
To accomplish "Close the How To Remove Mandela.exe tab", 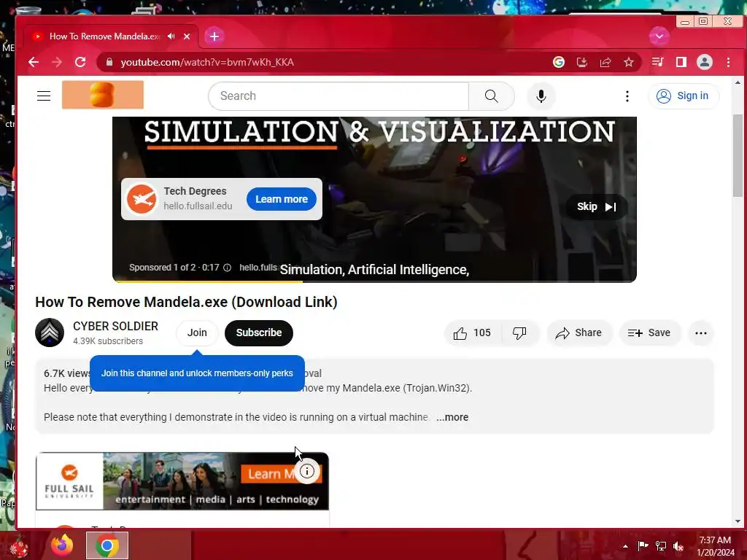I will pos(187,36).
